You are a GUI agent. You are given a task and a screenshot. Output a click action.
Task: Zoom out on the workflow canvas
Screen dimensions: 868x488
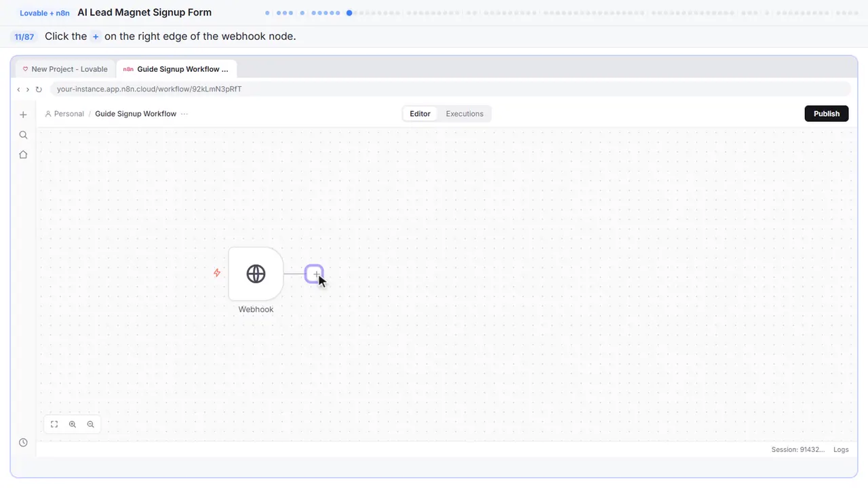coord(91,424)
